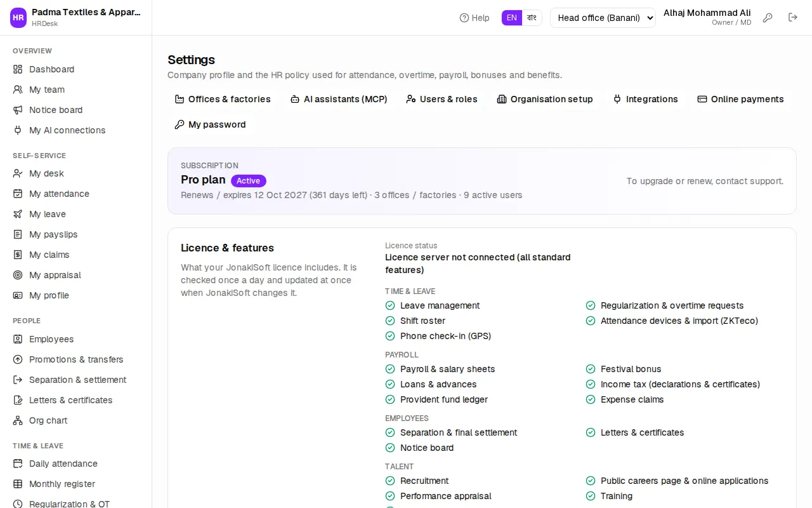Viewport: 812px width, 508px height.
Task: Click the My appraisal target icon
Action: pyautogui.click(x=18, y=275)
